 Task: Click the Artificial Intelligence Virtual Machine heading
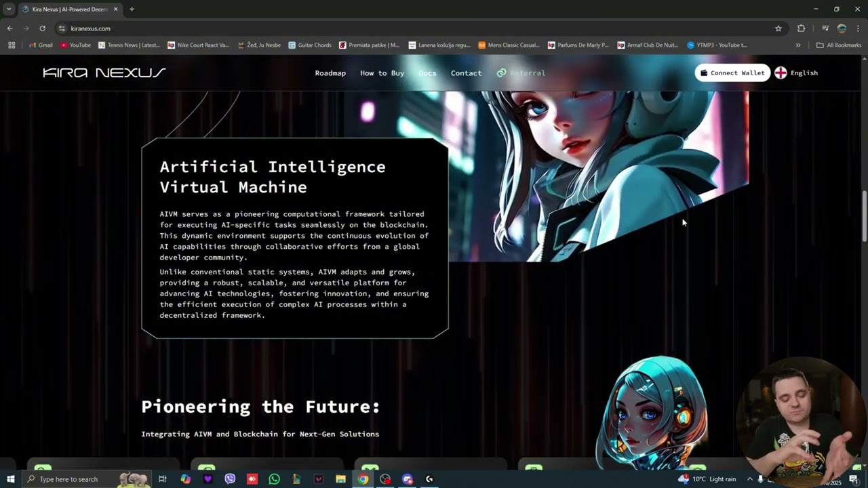tap(273, 176)
